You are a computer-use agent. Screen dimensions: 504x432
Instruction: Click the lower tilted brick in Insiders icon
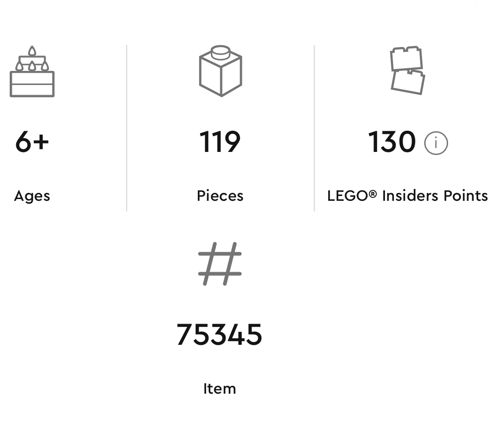[408, 82]
